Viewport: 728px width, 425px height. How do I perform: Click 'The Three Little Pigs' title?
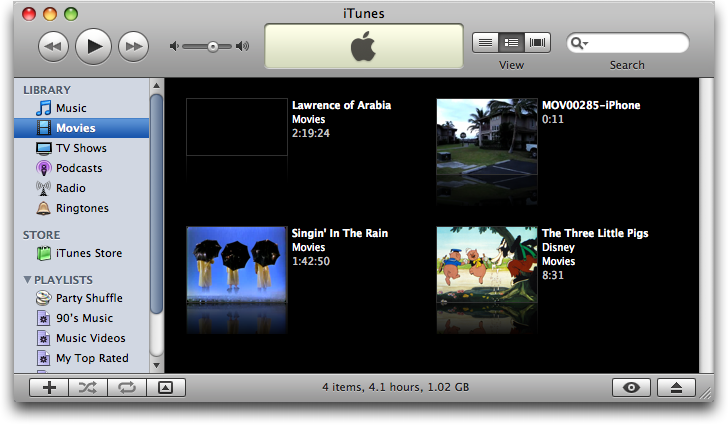pyautogui.click(x=595, y=233)
